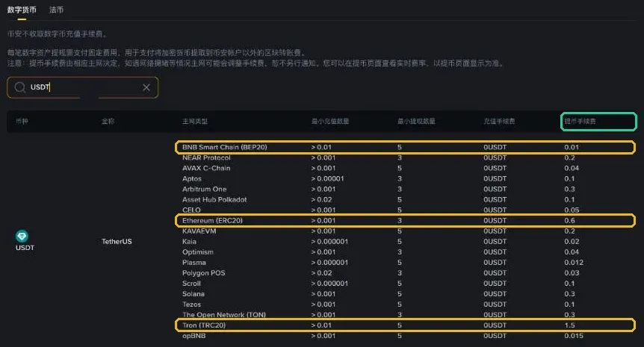Select the Aptos network name
This screenshot has width=644, height=347.
pyautogui.click(x=192, y=179)
